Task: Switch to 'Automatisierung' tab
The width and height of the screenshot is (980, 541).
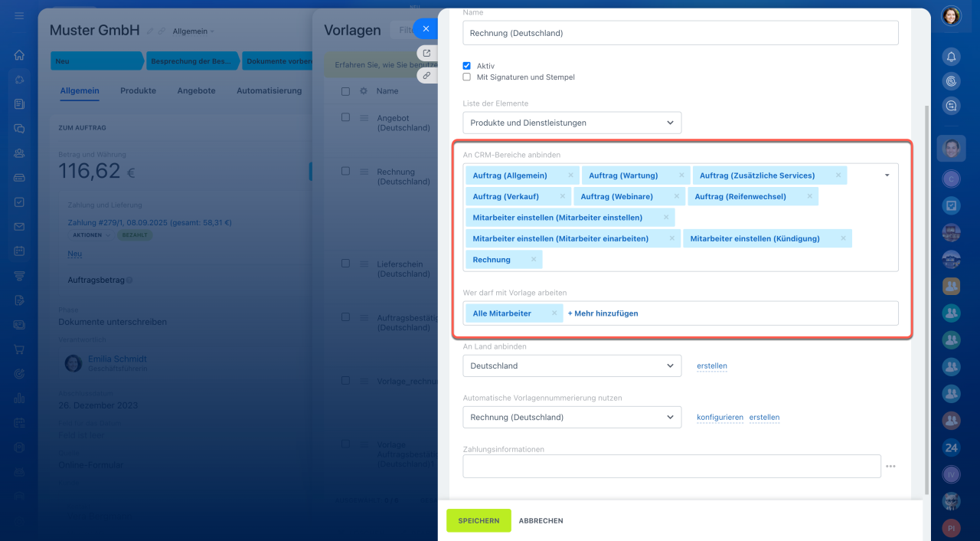Action: (269, 90)
